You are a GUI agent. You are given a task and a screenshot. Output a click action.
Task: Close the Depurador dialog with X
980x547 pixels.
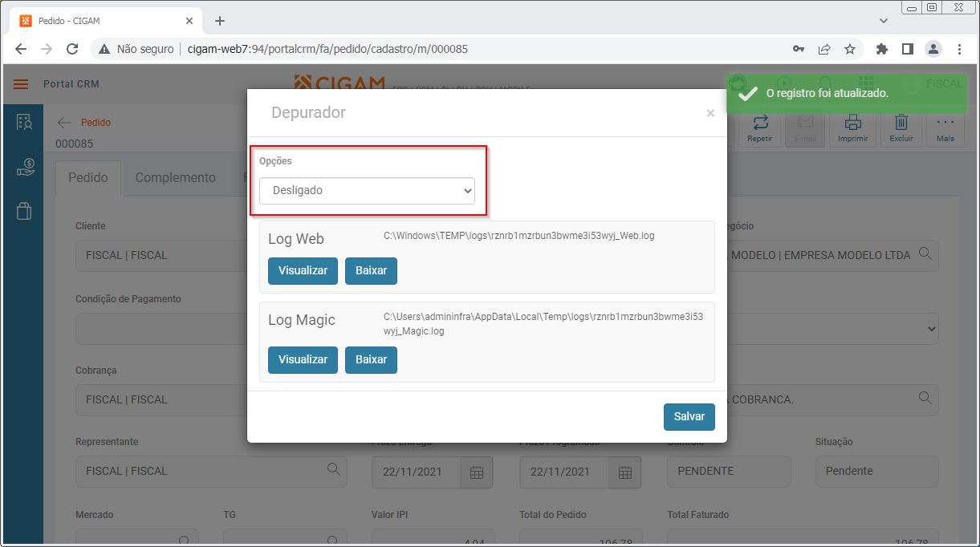click(x=710, y=114)
